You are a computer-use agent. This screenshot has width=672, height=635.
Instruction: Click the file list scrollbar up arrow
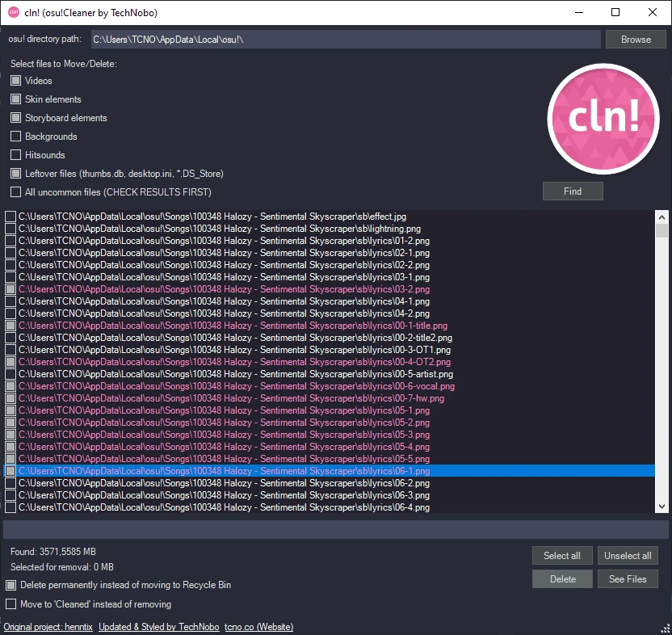click(661, 217)
